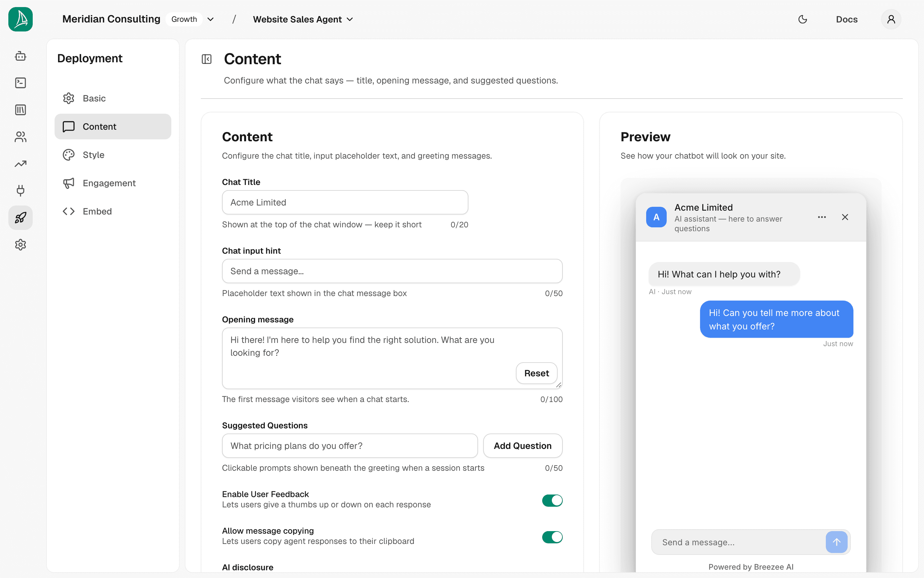Open the gear settings sidebar icon
Image resolution: width=924 pixels, height=578 pixels.
coord(21,245)
